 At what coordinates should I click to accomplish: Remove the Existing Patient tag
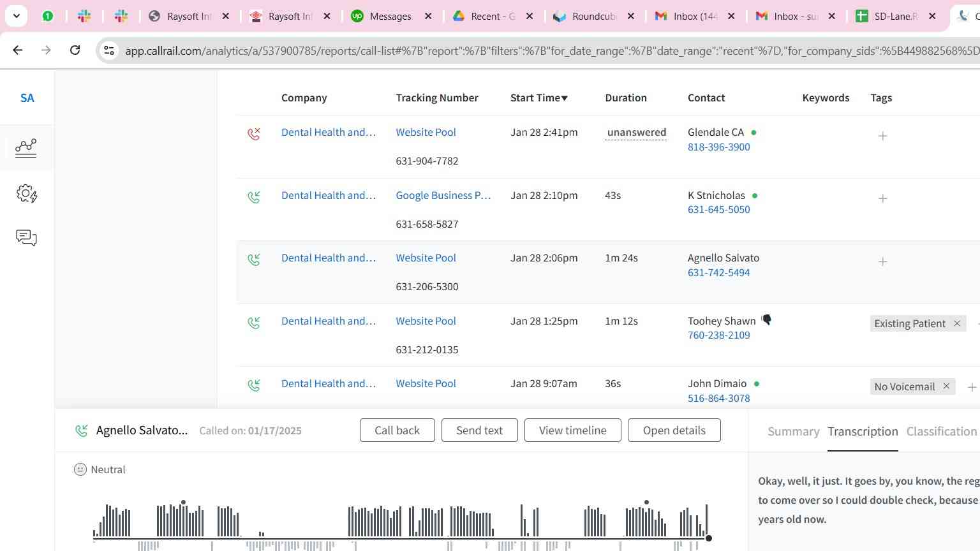pos(957,323)
